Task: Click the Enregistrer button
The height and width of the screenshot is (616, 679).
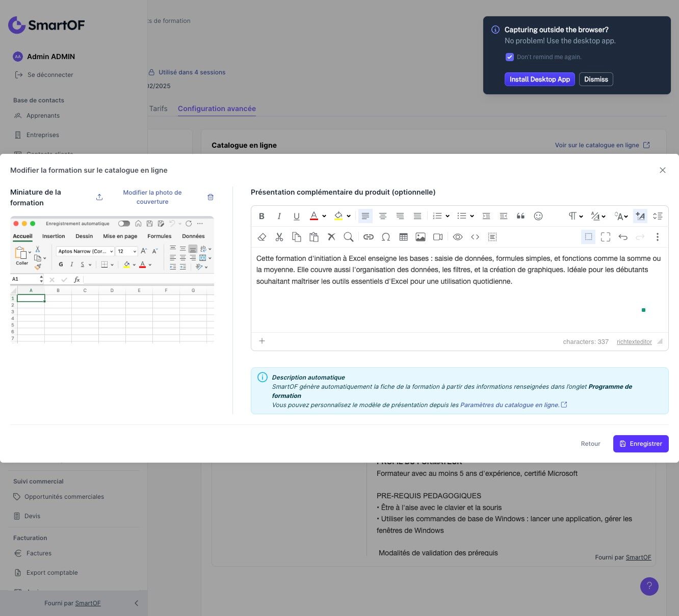Action: point(641,444)
